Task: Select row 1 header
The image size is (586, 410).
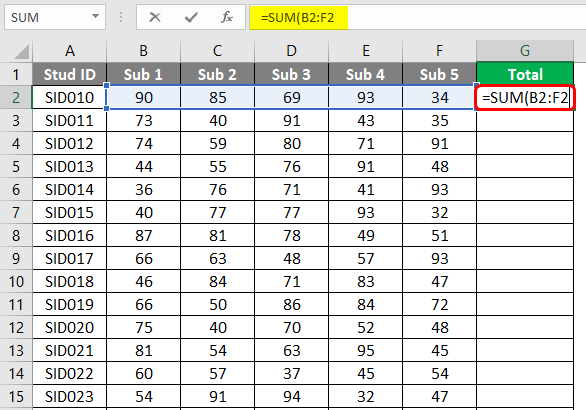Action: [x=16, y=74]
